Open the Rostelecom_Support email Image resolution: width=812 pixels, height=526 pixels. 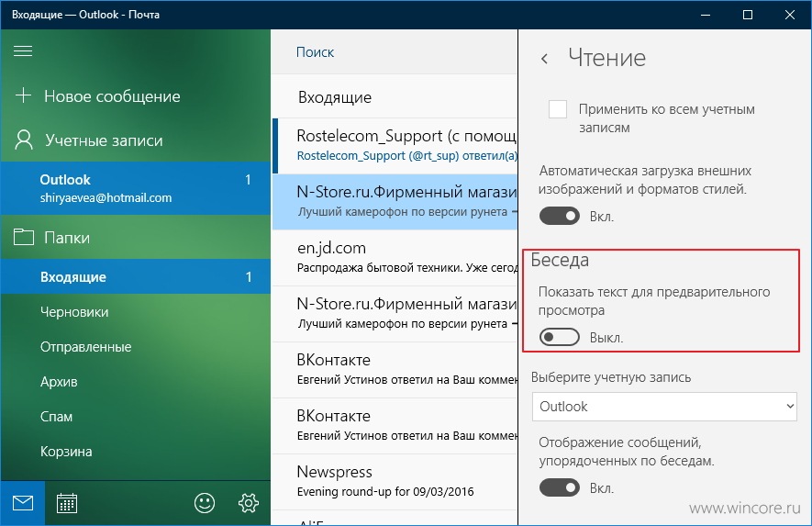click(395, 146)
